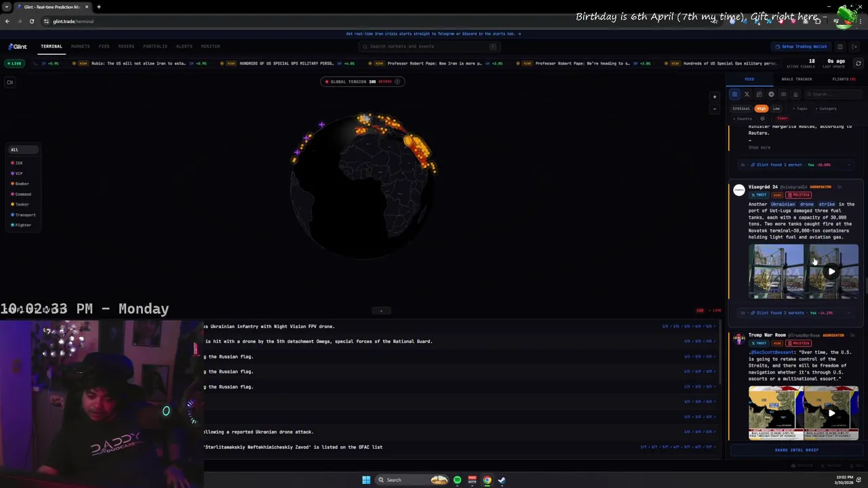This screenshot has height=488, width=868.
Task: Open the Ust-Luga tanks left thumbnail
Action: [776, 272]
